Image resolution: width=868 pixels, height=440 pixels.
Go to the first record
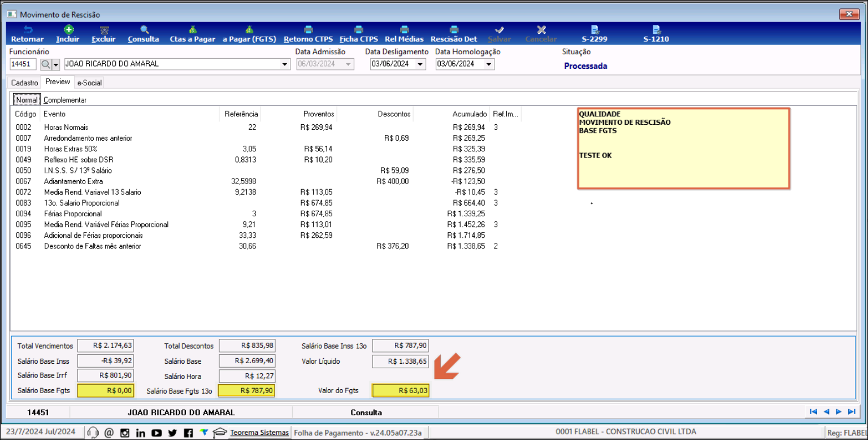coord(813,412)
